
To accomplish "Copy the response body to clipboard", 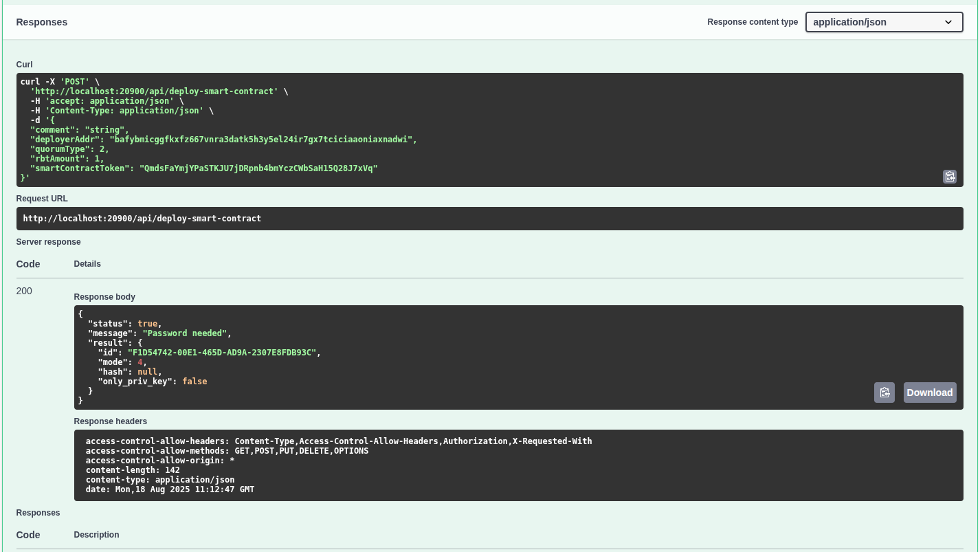I will (884, 393).
